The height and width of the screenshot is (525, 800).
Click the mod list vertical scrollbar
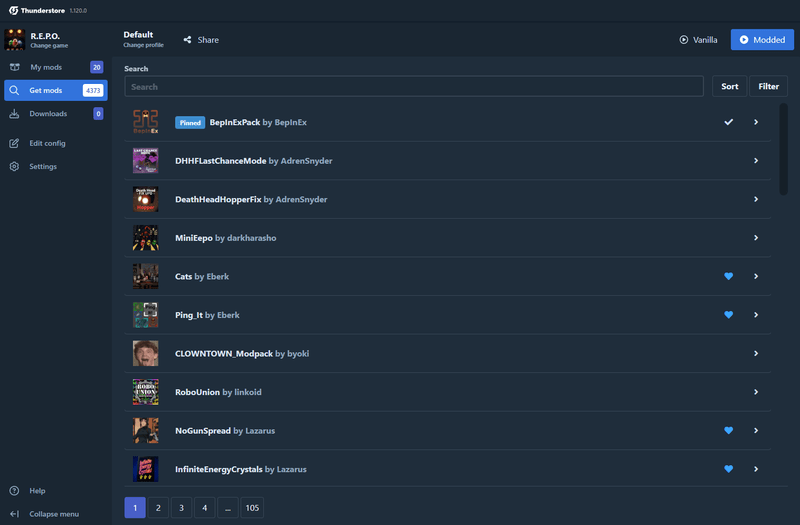tap(783, 149)
